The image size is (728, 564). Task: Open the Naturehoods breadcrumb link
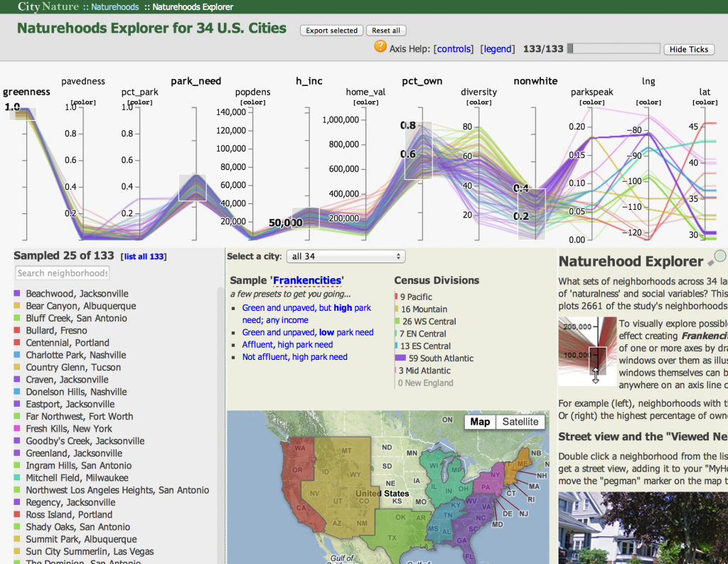(114, 7)
